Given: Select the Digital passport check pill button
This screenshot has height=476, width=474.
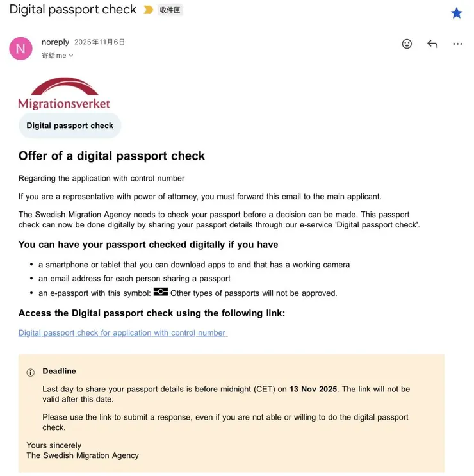Looking at the screenshot, I should (70, 126).
